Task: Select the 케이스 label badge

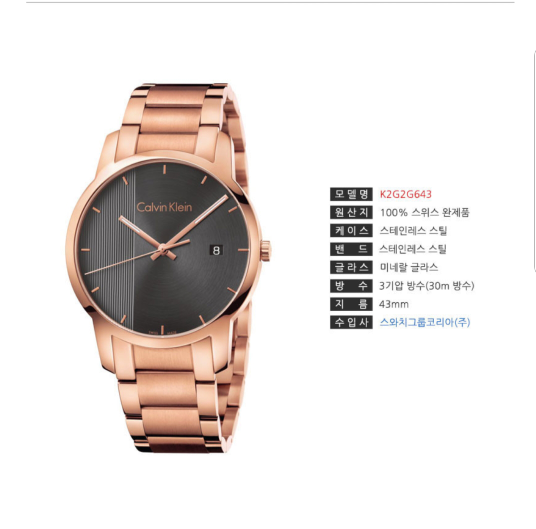Action: tap(351, 231)
